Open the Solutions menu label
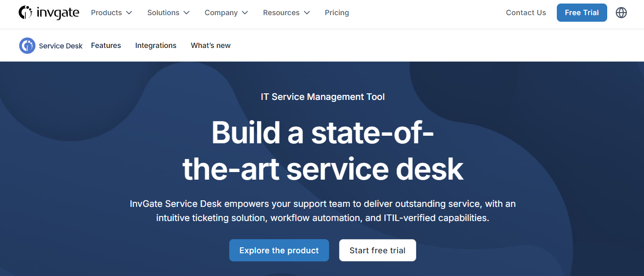Viewport: 644px width, 276px height. click(163, 13)
